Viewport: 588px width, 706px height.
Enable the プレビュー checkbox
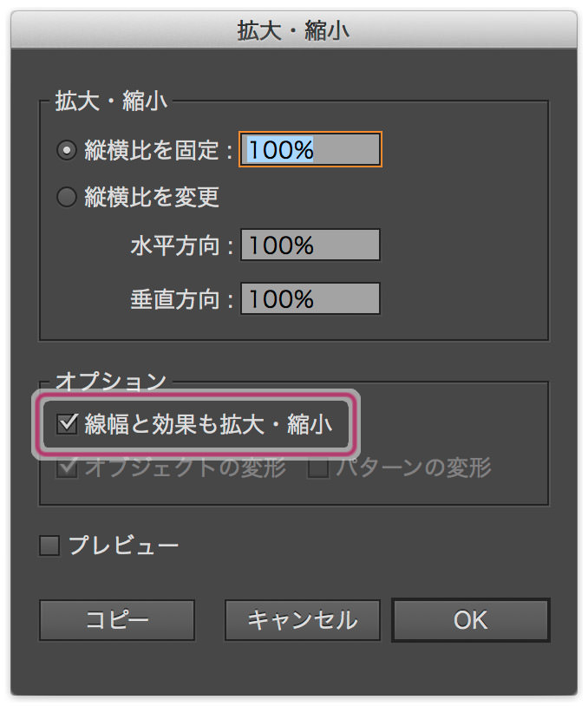[49, 546]
